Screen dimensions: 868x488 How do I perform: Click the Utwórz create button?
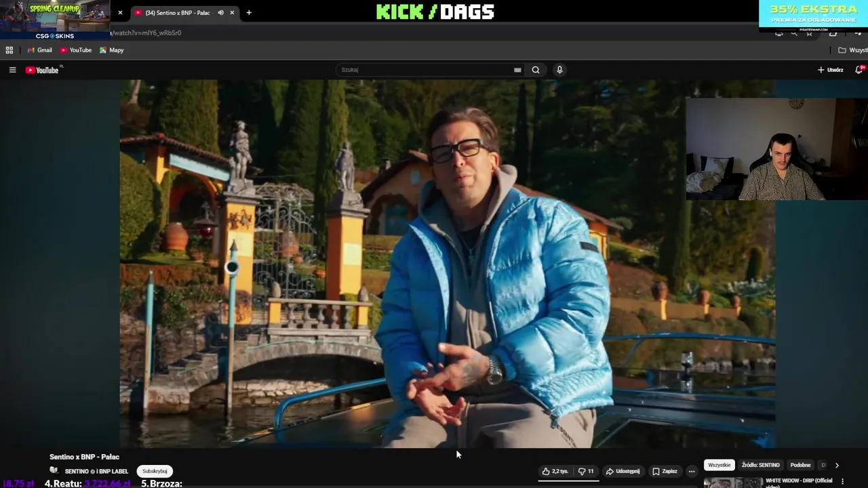[x=831, y=70]
